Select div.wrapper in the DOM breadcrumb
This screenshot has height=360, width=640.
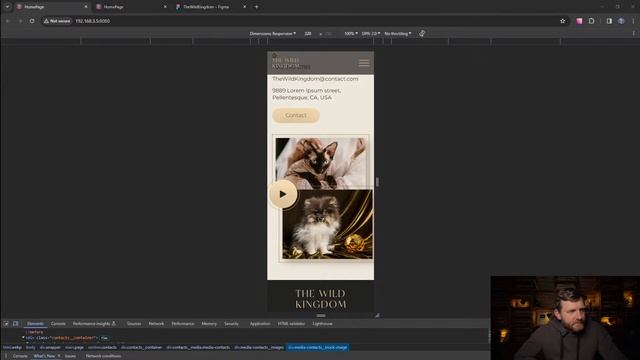(50, 347)
